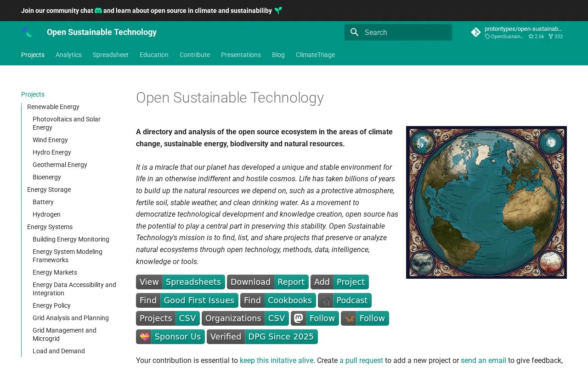Download the Projects CSV badge
Viewport: 588px width, 368px height.
tap(168, 318)
